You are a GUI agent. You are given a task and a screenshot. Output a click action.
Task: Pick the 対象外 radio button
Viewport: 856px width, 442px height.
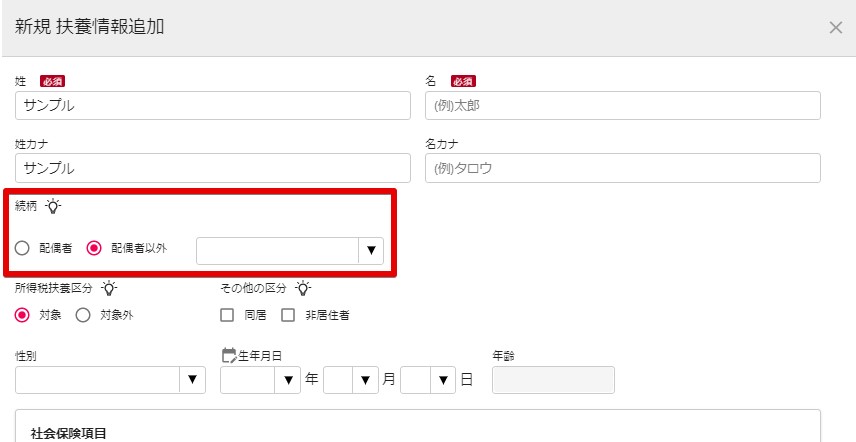[83, 315]
